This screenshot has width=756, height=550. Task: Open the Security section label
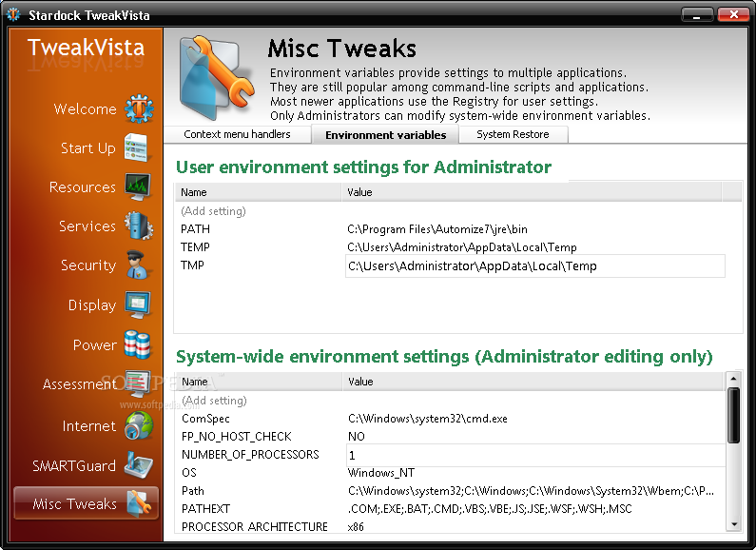pyautogui.click(x=88, y=265)
